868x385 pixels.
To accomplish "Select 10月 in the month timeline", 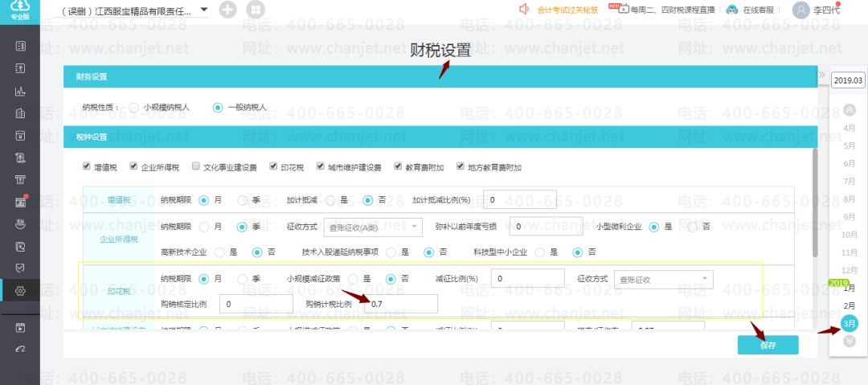I will [849, 235].
